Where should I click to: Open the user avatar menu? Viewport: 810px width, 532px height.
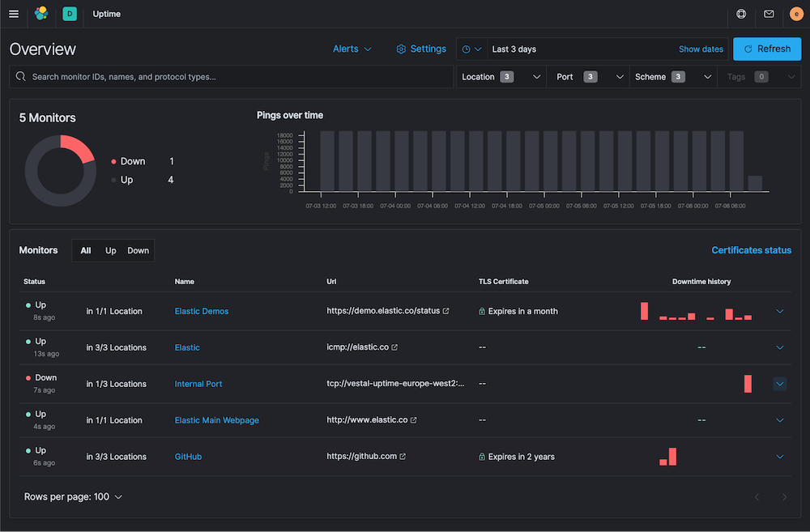(x=796, y=14)
